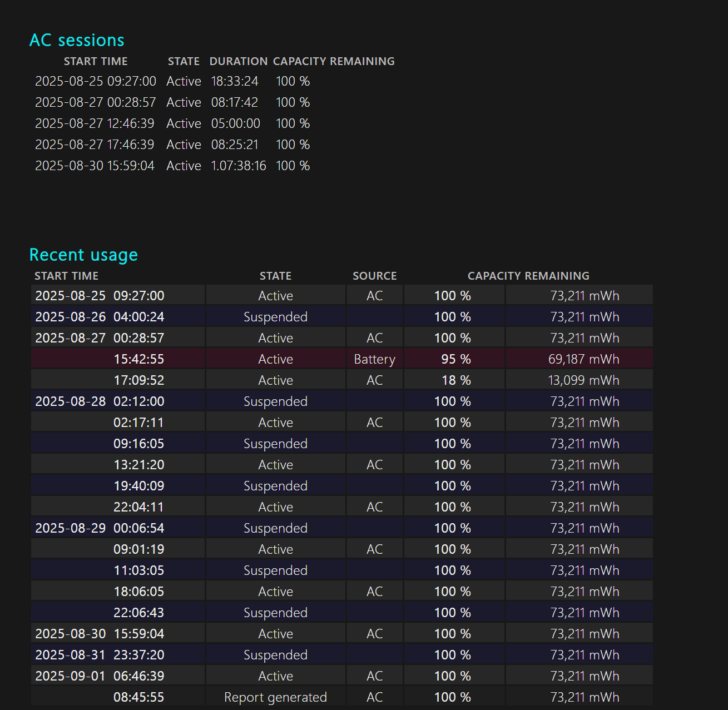The image size is (728, 710).
Task: Select the 08:45:55 start time
Action: 138,697
